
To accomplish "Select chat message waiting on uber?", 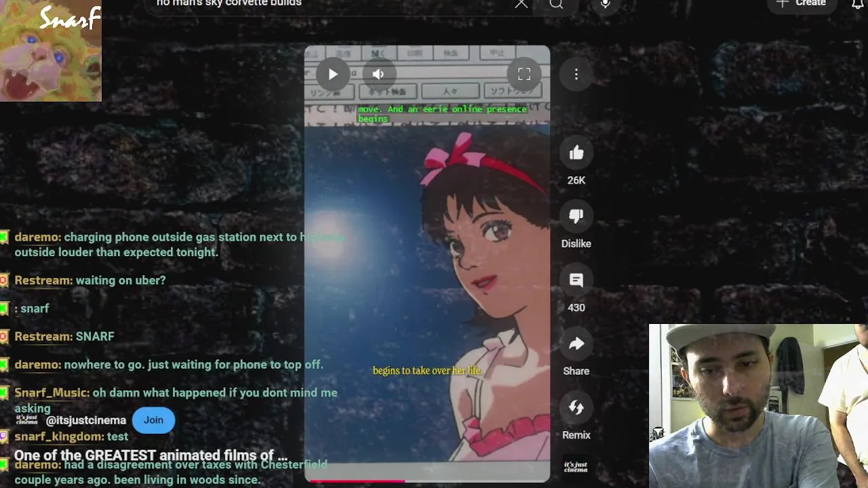I will (90, 280).
